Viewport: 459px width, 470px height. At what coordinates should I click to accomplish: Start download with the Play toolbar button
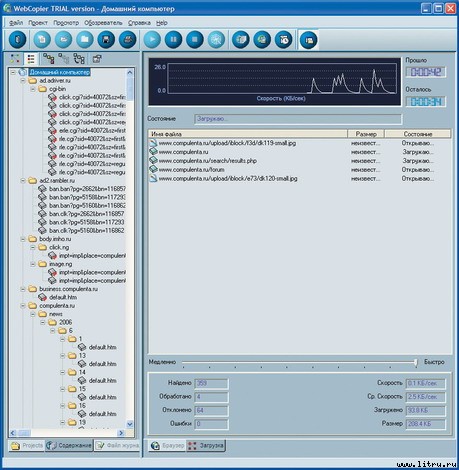point(152,40)
